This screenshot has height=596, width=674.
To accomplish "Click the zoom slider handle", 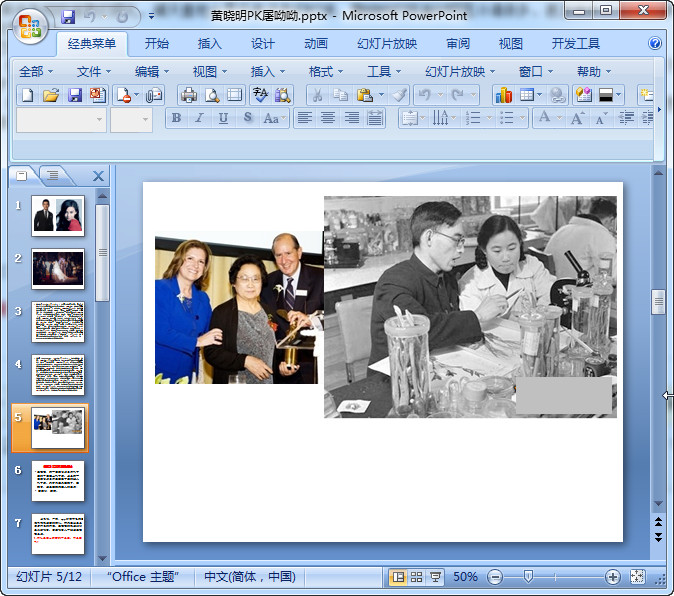I will [528, 577].
